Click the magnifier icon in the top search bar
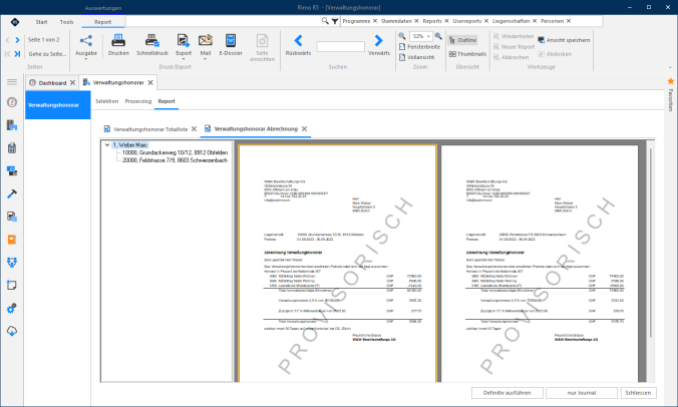678x407 pixels. pyautogui.click(x=325, y=21)
